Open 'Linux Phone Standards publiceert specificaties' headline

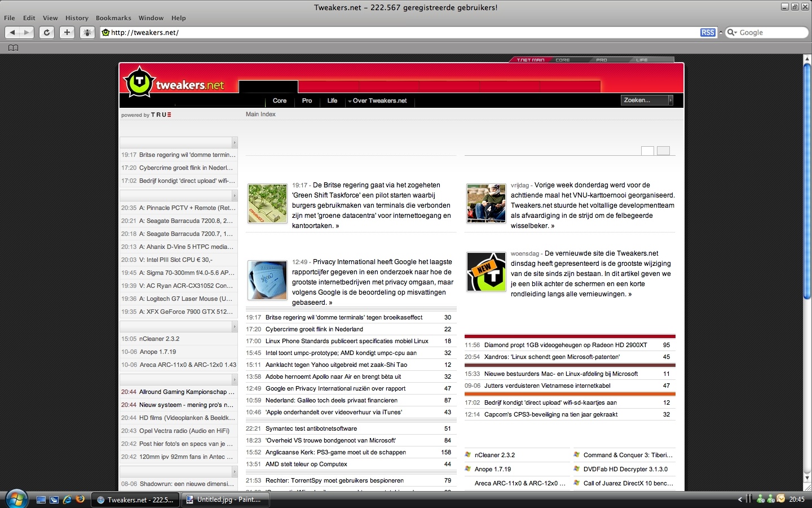tap(347, 341)
